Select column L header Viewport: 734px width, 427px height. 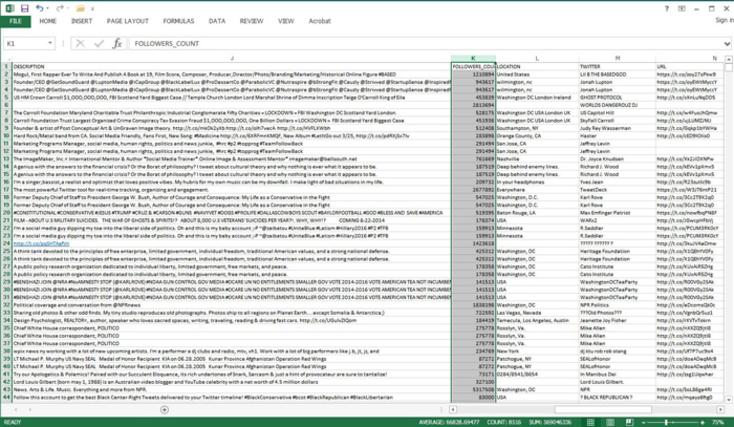click(x=537, y=59)
